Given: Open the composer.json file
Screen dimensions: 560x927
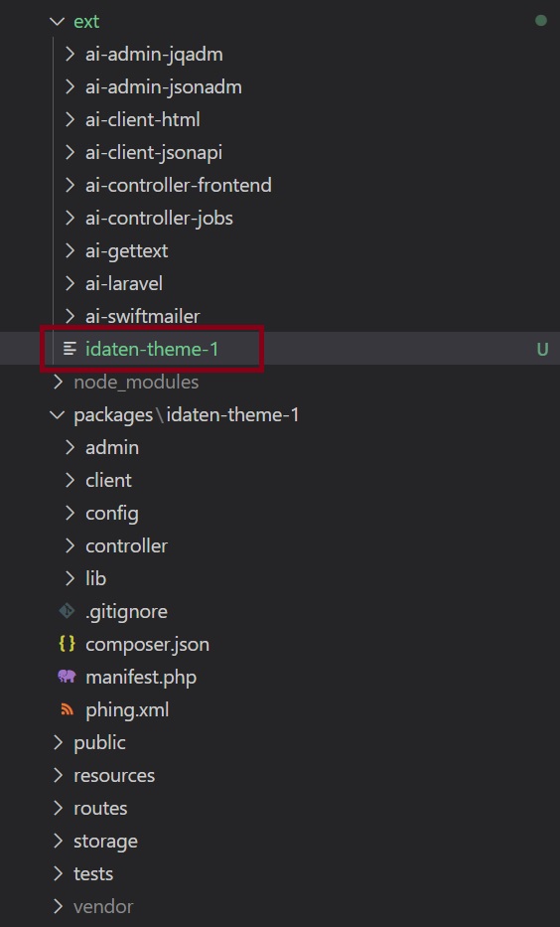Looking at the screenshot, I should click(x=147, y=644).
